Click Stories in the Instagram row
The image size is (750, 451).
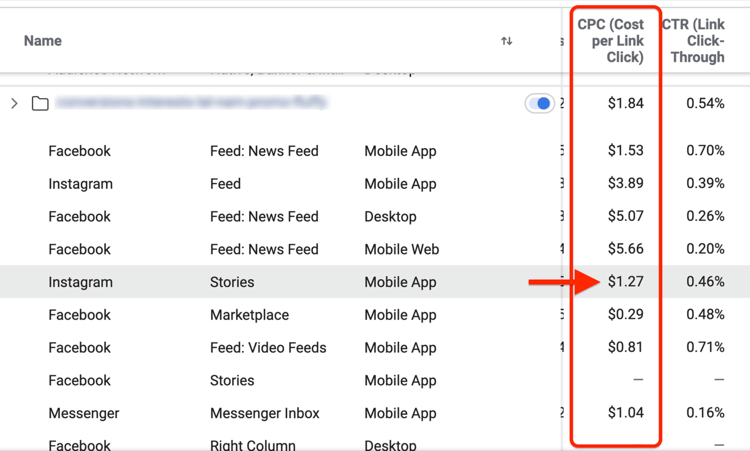coord(232,282)
